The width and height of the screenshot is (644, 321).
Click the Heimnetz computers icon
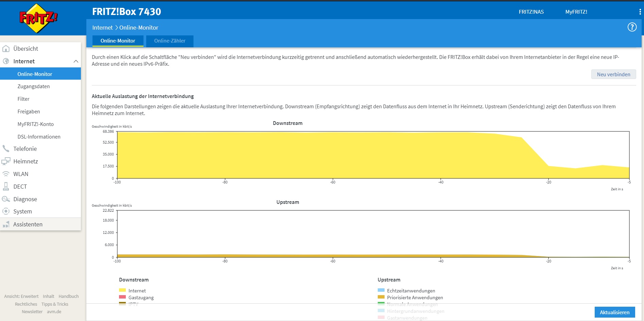6,161
